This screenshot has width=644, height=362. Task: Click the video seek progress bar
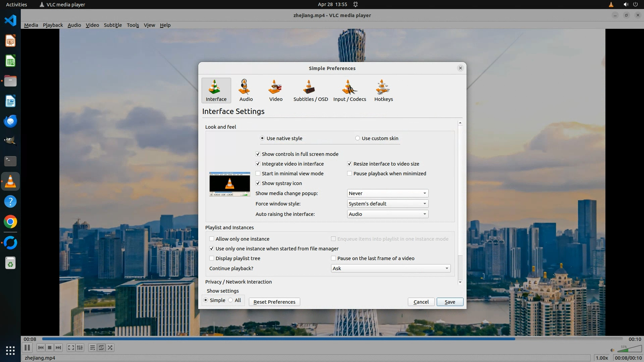[332, 339]
